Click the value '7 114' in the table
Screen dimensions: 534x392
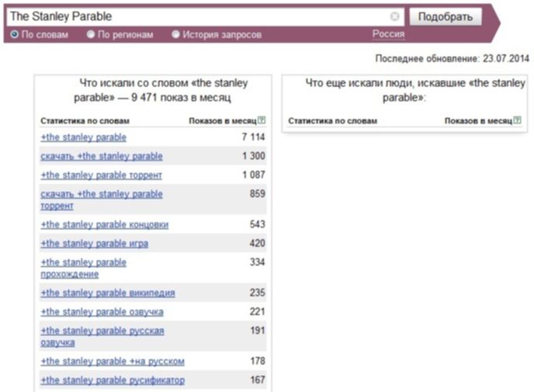(x=253, y=137)
